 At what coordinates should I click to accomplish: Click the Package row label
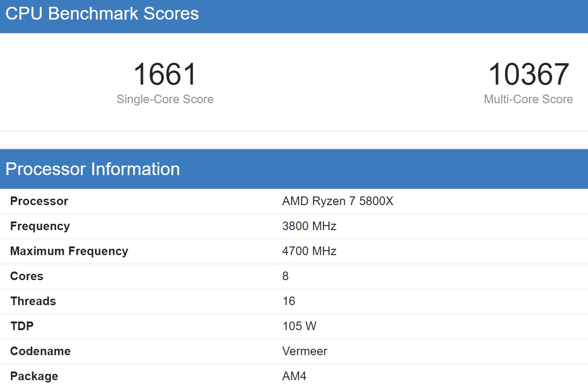[x=34, y=376]
